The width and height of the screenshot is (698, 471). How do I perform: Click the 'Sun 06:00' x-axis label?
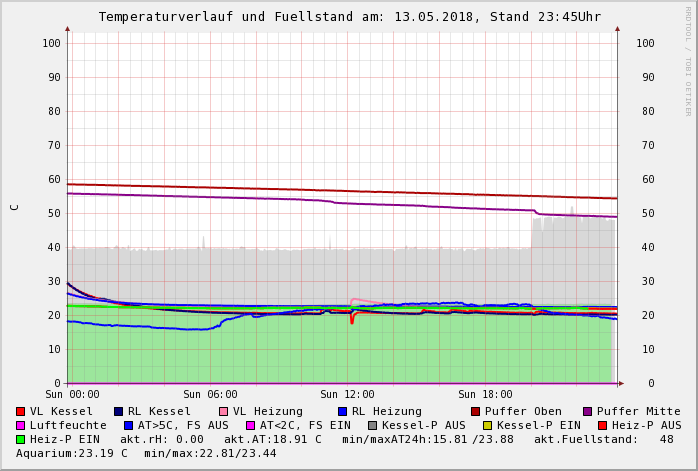point(210,395)
